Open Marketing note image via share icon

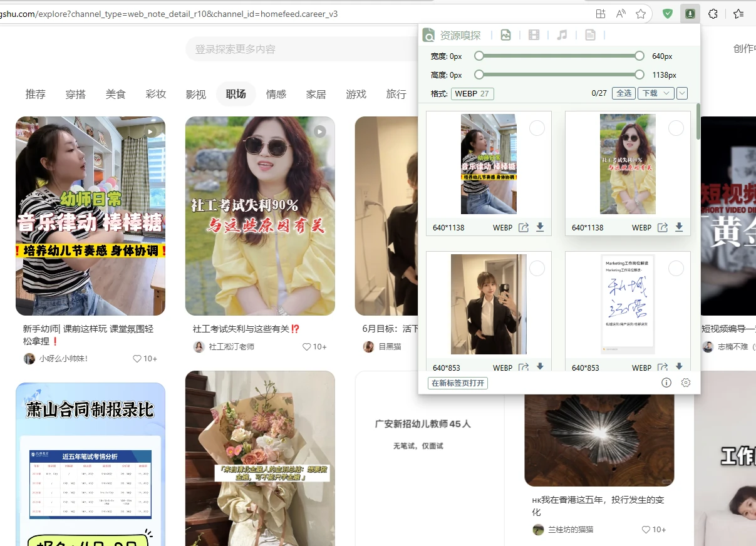[x=663, y=368]
